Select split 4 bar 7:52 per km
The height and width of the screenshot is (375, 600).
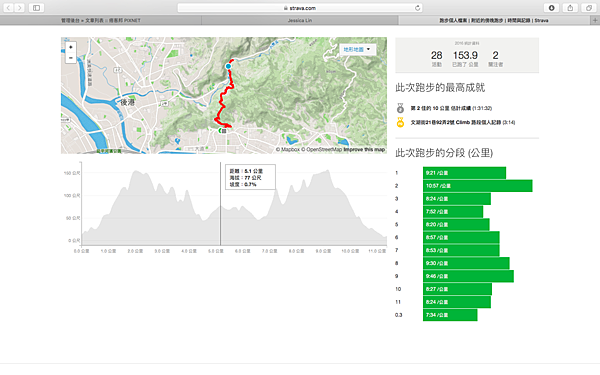(x=453, y=212)
